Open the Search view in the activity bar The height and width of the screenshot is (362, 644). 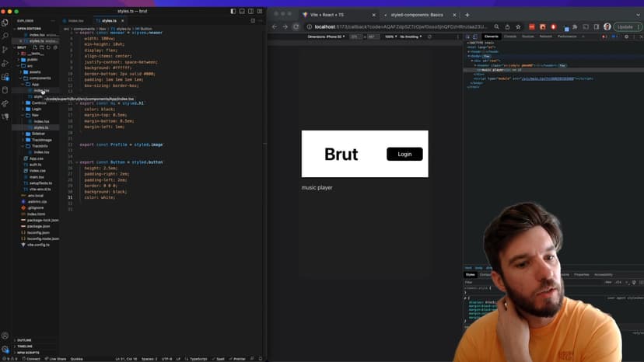click(5, 36)
